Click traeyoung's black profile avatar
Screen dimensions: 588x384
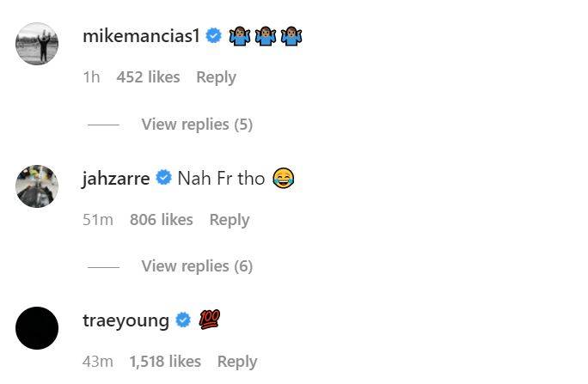(x=37, y=328)
